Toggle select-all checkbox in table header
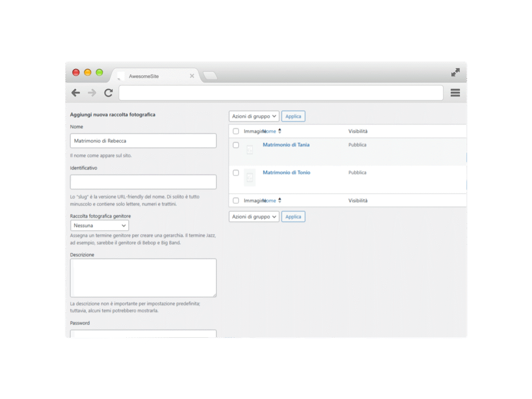This screenshot has height=399, width=532. [236, 131]
